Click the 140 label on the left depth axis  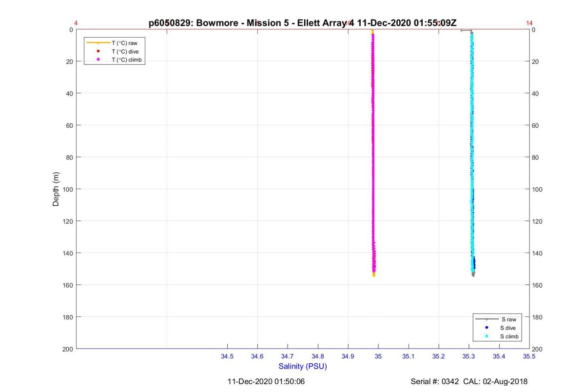point(68,253)
